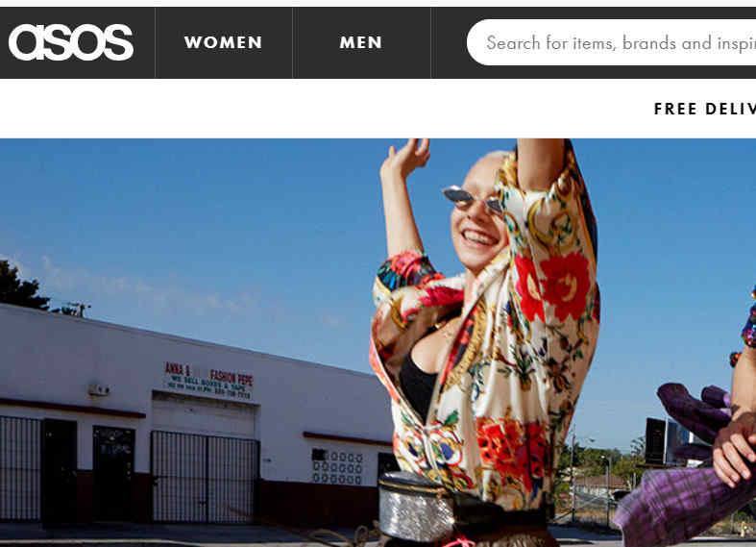The width and height of the screenshot is (756, 547).
Task: Open the MEN section
Action: click(361, 42)
